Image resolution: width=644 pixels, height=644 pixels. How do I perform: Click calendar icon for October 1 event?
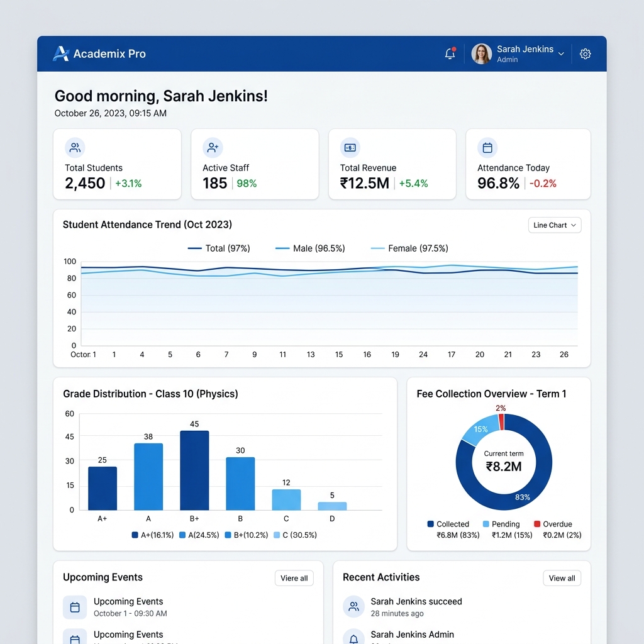point(75,607)
